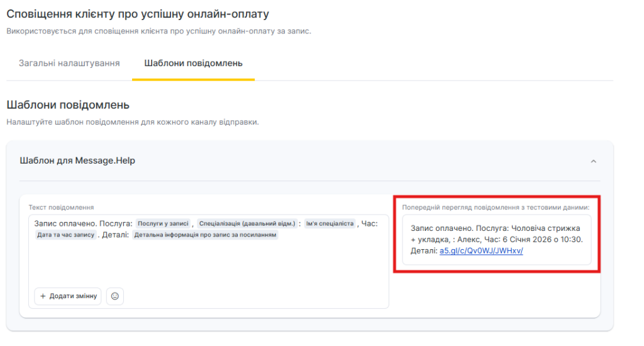This screenshot has height=346, width=644.
Task: Select the Шаблони повідомлень tab
Action: (x=193, y=64)
